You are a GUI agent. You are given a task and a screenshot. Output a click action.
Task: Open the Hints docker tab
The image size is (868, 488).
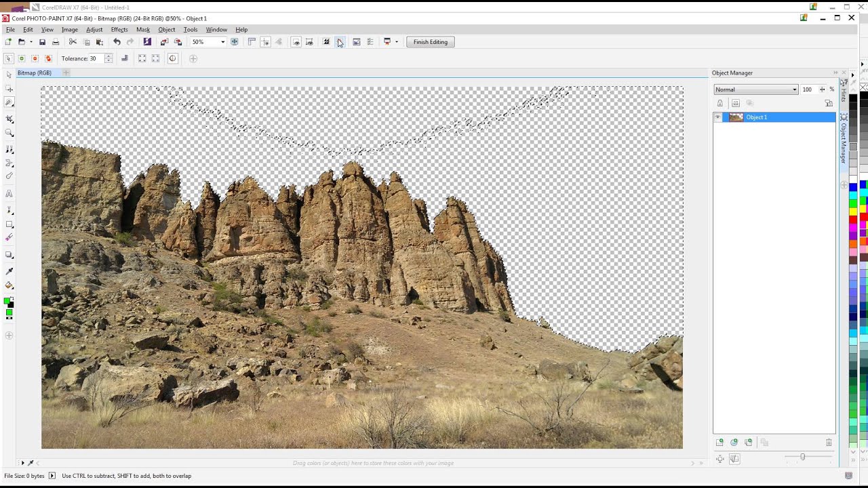coord(844,91)
